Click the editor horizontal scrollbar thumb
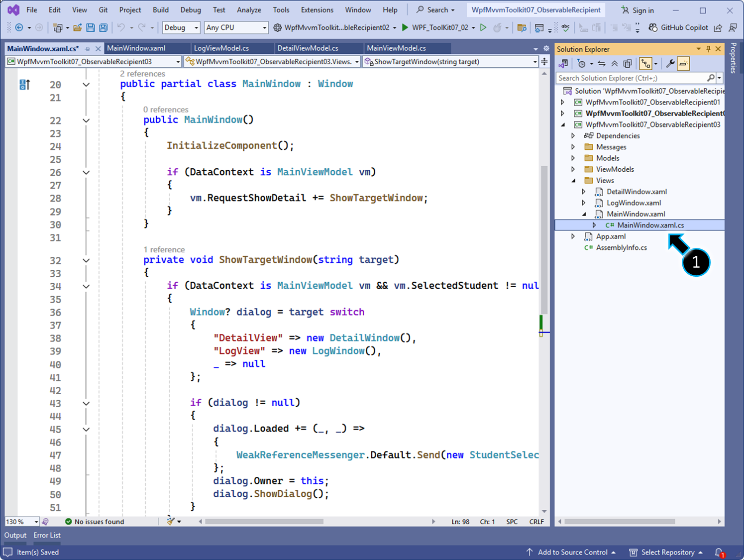 pyautogui.click(x=264, y=522)
